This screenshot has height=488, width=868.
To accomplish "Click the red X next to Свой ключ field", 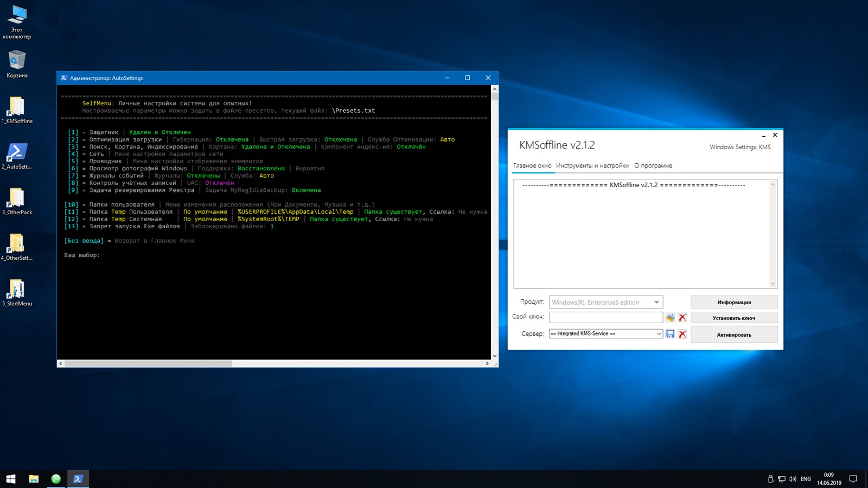I will tap(682, 318).
